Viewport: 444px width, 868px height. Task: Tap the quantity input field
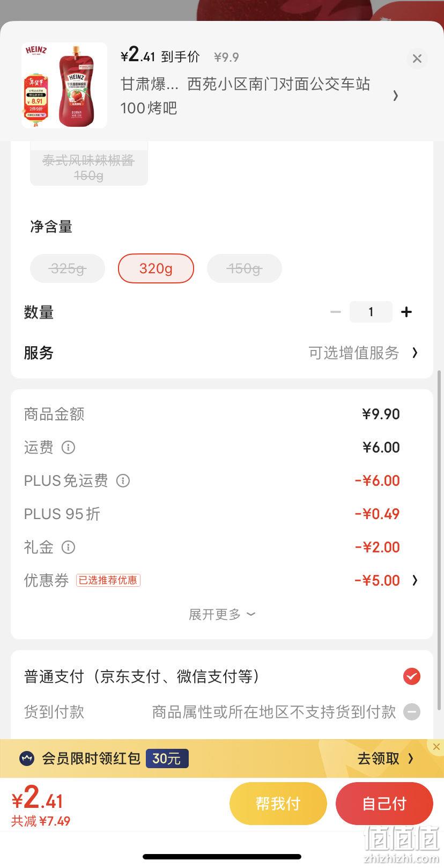[x=371, y=312]
